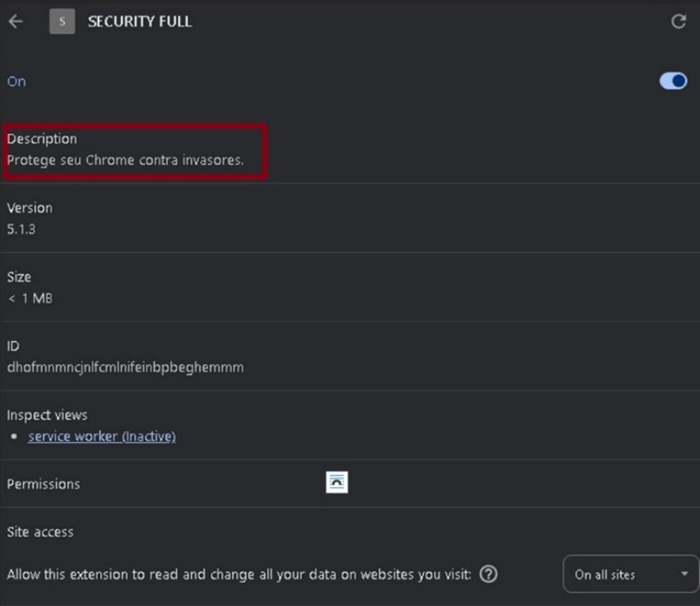Screen dimensions: 700x606
Task: Click the SECURITY FULL extension 'S' icon
Action: (62, 22)
